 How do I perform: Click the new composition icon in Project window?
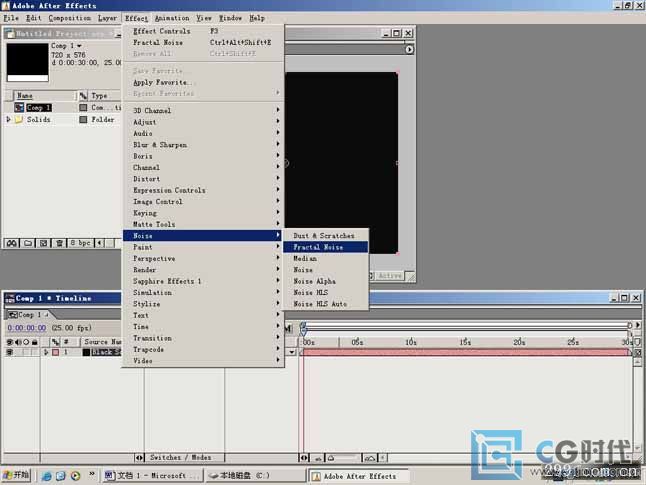click(43, 243)
